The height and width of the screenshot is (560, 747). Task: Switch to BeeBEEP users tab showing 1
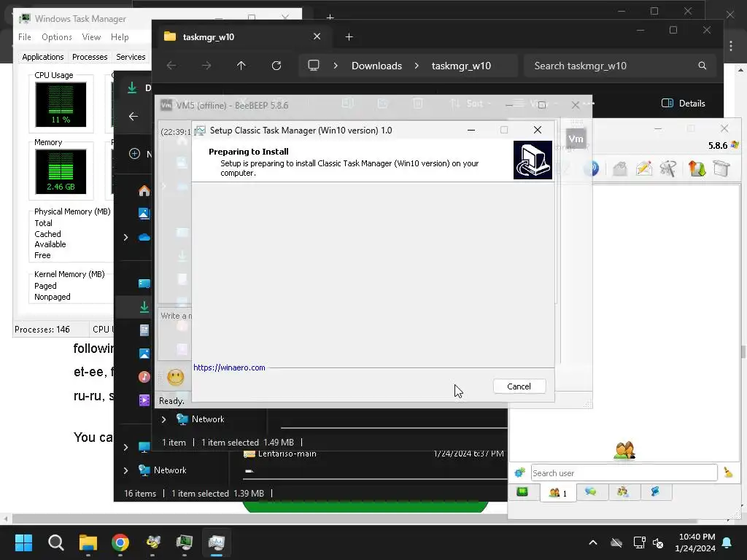tap(558, 492)
